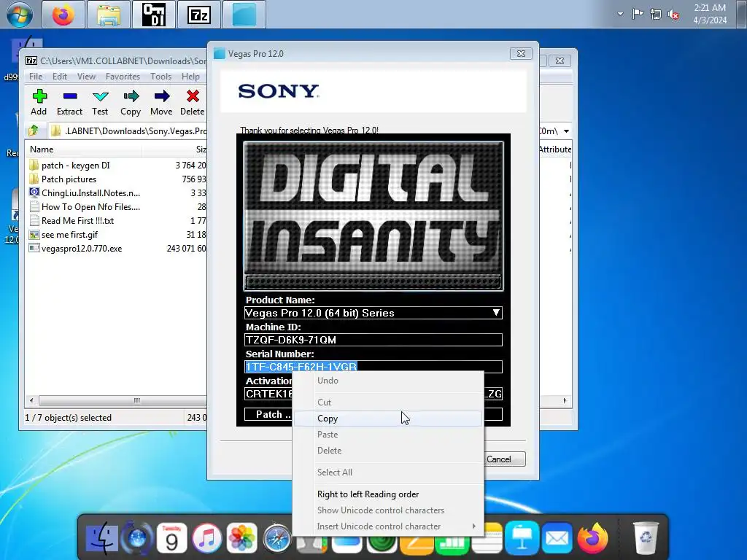Select ChingLiu.Install.Notes file
This screenshot has height=560, width=747.
pos(90,192)
